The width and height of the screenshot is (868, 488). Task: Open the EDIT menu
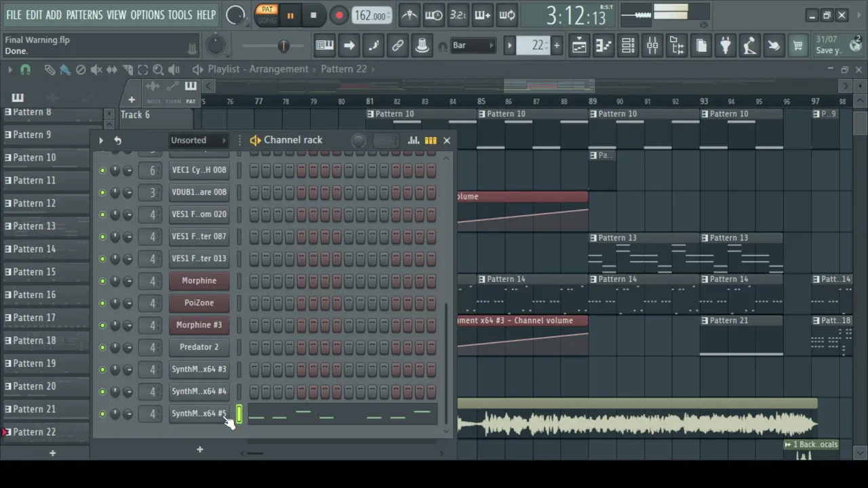tap(34, 15)
